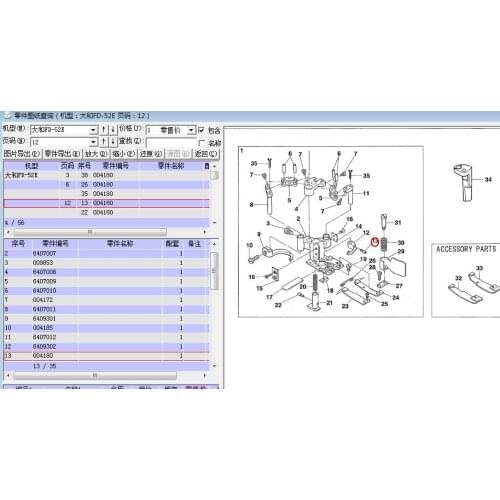This screenshot has width=500, height=500.
Task: Click the up arrow beside the 机型 field
Action: (x=104, y=130)
